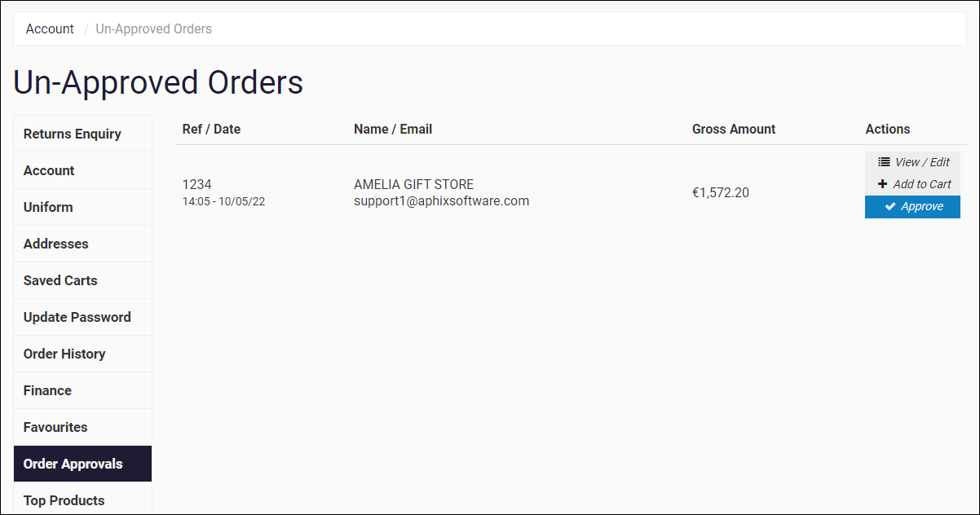The height and width of the screenshot is (515, 980).
Task: Open Saved Carts section
Action: (x=60, y=280)
